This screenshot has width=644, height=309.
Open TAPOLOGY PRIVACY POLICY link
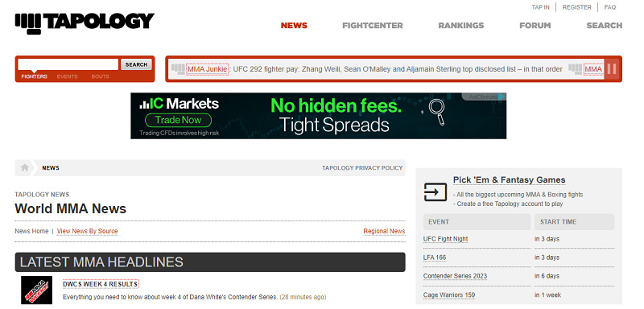(362, 168)
